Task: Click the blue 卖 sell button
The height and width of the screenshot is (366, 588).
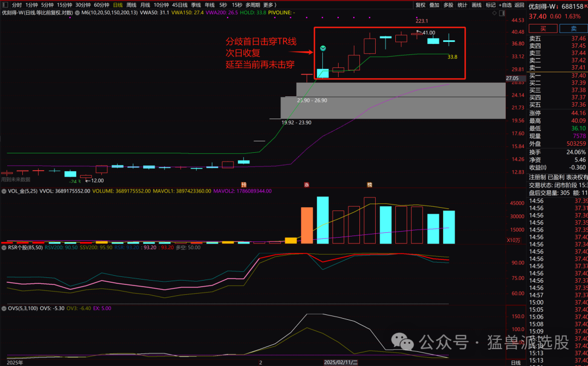Action: point(574,28)
